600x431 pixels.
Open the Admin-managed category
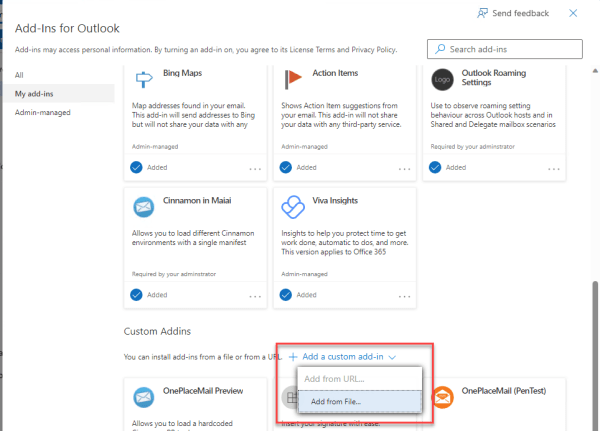(43, 112)
